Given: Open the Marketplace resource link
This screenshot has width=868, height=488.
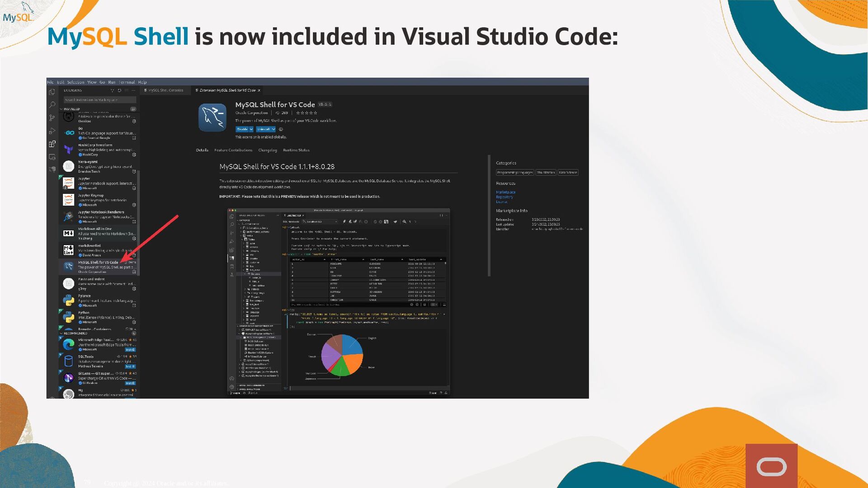Looking at the screenshot, I should [x=505, y=192].
